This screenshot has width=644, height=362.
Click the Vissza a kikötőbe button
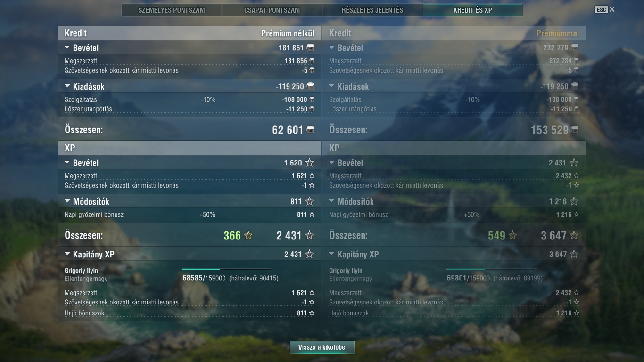322,347
